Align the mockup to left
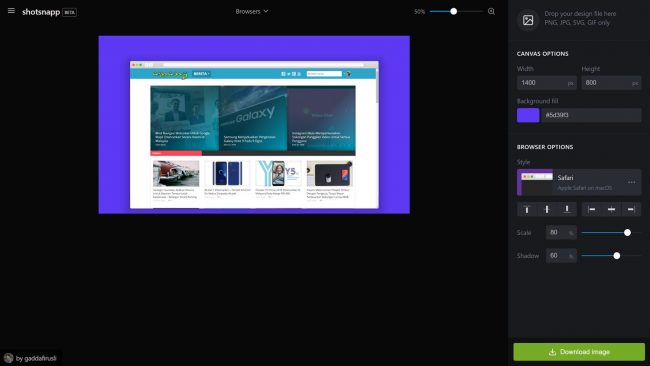650x366 pixels. 592,209
